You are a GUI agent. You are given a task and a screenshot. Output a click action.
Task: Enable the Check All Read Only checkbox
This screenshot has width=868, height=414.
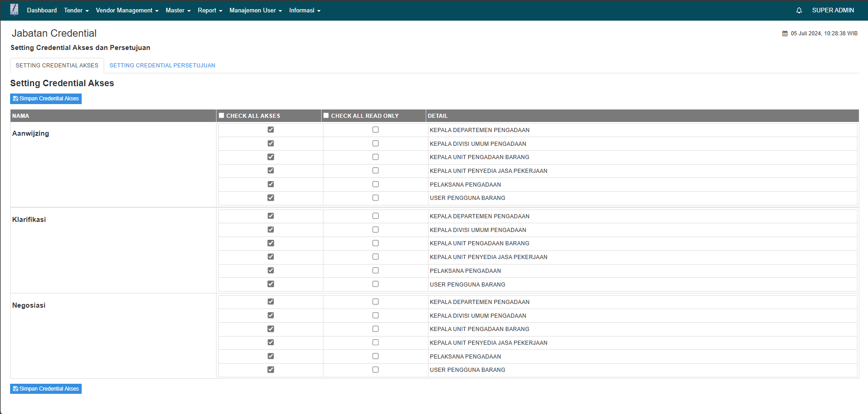[326, 116]
